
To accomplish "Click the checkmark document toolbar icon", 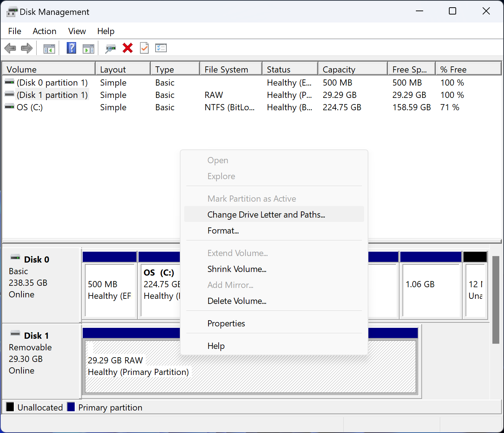I will pyautogui.click(x=144, y=48).
